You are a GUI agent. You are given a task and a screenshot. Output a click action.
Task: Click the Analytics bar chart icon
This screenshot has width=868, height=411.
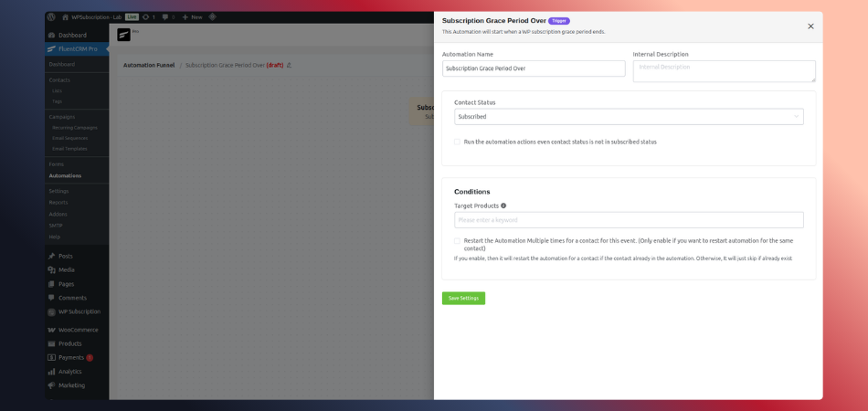click(x=51, y=372)
